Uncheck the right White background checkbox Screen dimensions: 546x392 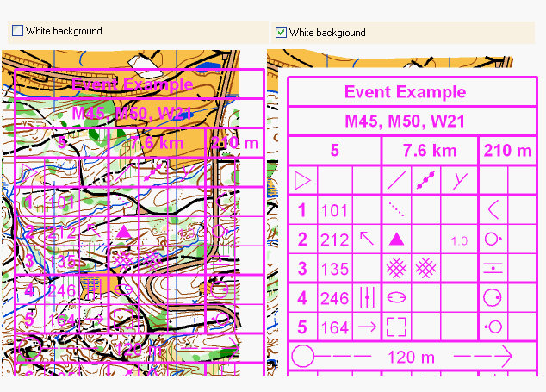(281, 33)
